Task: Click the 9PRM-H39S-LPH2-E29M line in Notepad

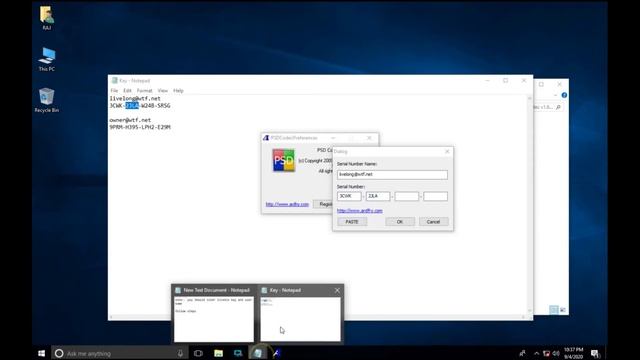Action: point(140,127)
